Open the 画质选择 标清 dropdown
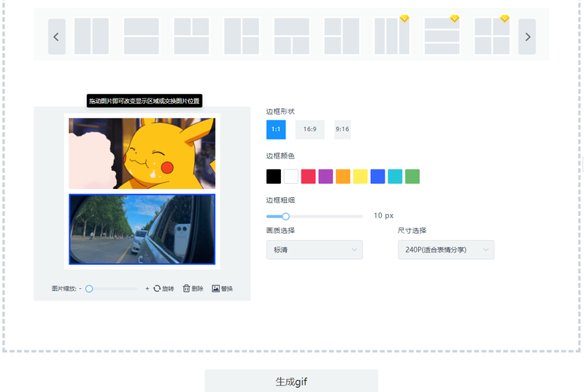 tap(315, 250)
